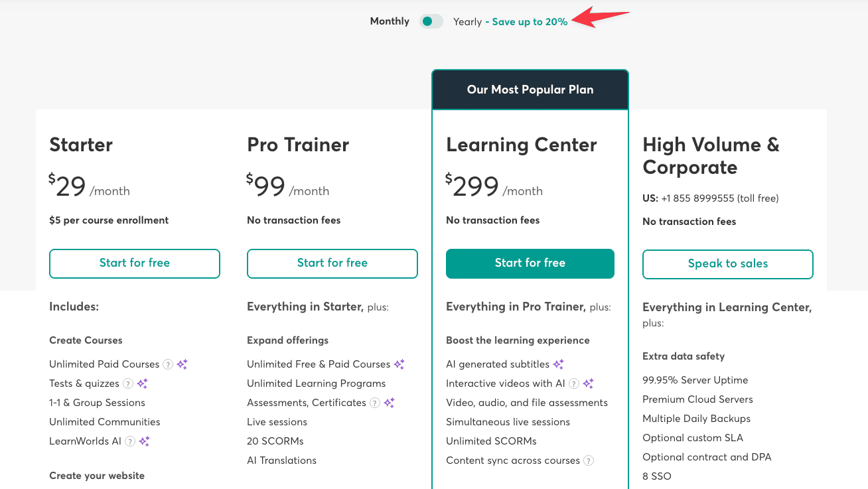The width and height of the screenshot is (868, 489).
Task: Click the sparkle icon beside Tests & quizzes
Action: pyautogui.click(x=143, y=384)
